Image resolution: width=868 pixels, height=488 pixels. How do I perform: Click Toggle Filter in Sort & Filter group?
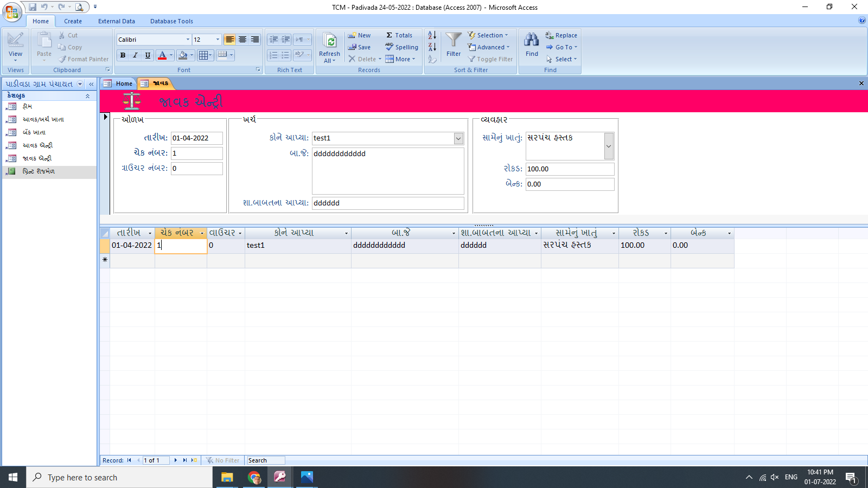pyautogui.click(x=490, y=59)
